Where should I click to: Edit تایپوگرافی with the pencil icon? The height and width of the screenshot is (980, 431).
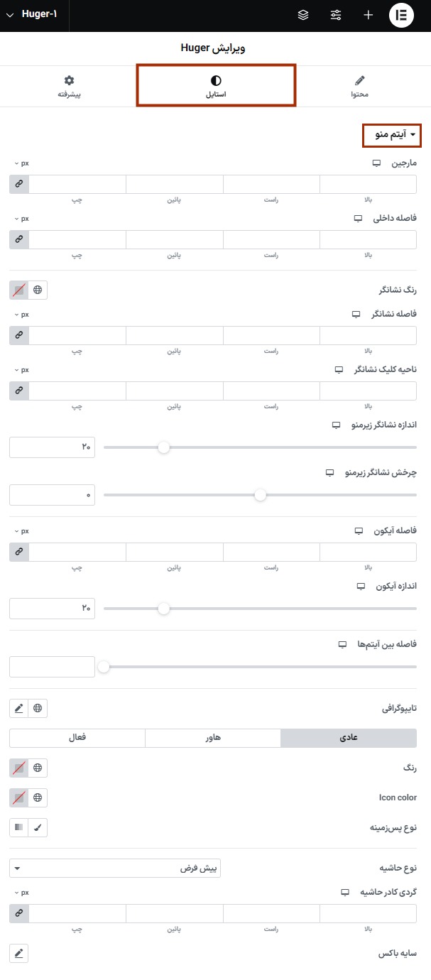coord(18,708)
